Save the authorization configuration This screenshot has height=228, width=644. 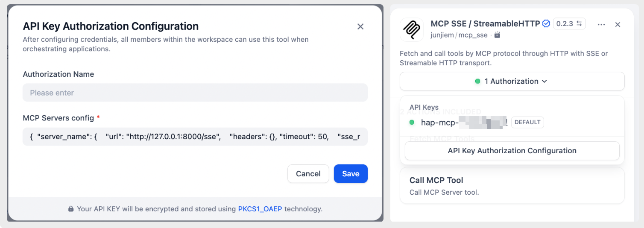[x=351, y=174]
